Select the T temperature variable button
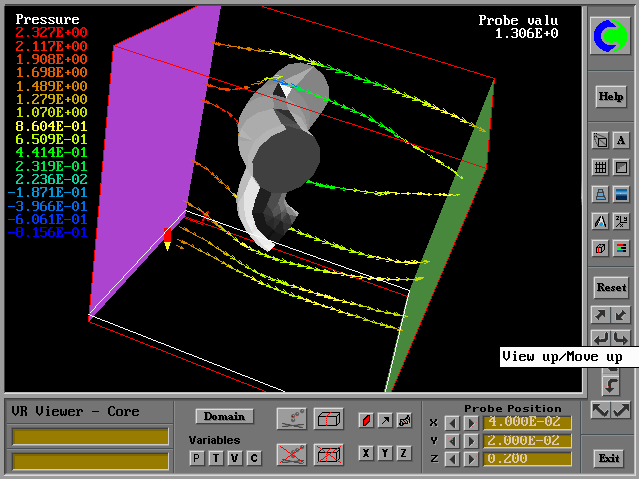Image resolution: width=639 pixels, height=479 pixels. coord(216,458)
